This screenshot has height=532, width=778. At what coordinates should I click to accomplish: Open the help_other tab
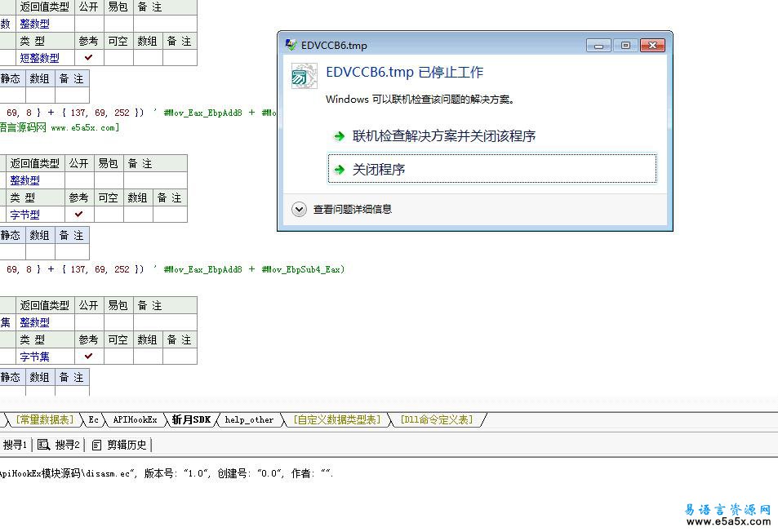click(249, 419)
